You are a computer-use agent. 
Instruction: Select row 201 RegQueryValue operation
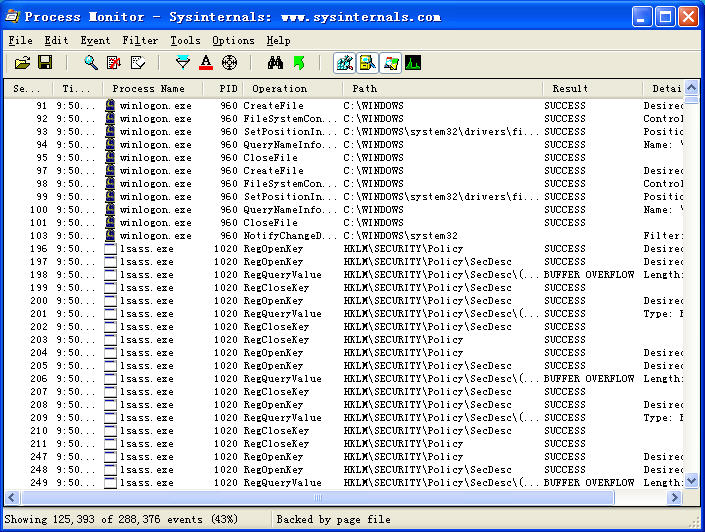(x=282, y=314)
